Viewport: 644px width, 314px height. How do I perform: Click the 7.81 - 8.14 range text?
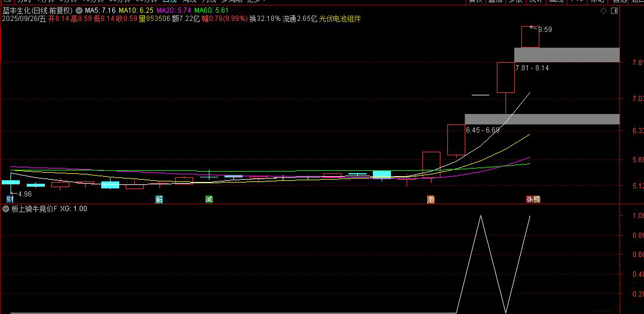pos(532,68)
